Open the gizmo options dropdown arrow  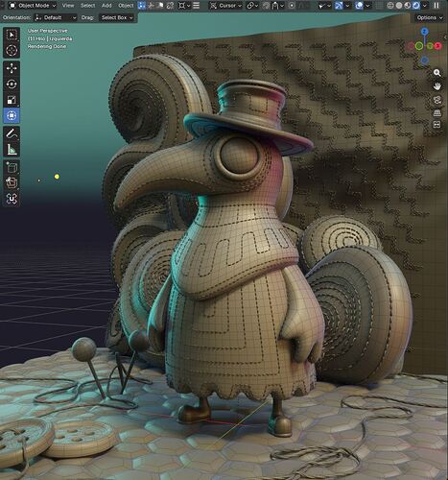tap(347, 6)
